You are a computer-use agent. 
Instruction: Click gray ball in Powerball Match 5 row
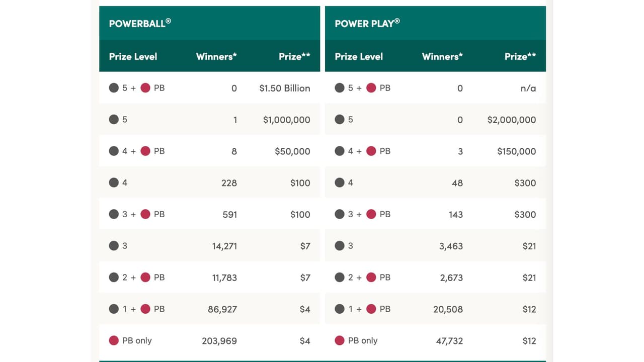pyautogui.click(x=114, y=120)
